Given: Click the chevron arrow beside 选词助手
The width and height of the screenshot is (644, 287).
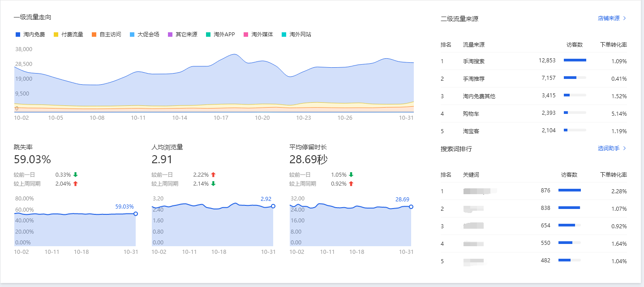Looking at the screenshot, I should pos(625,148).
